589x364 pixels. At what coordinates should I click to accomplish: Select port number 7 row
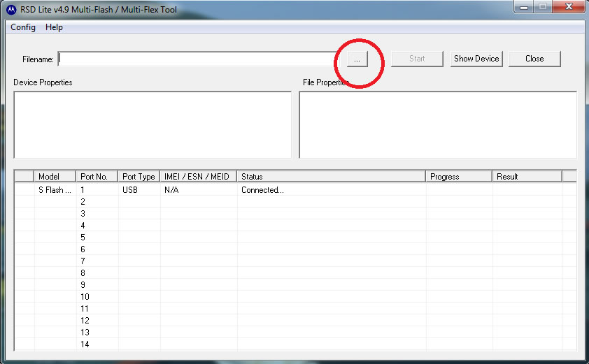pyautogui.click(x=295, y=261)
